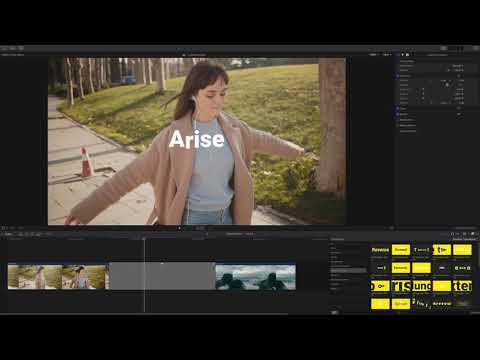Open the View dropdown above the viewer
Image resolution: width=480 pixels, height=360 pixels.
click(387, 54)
